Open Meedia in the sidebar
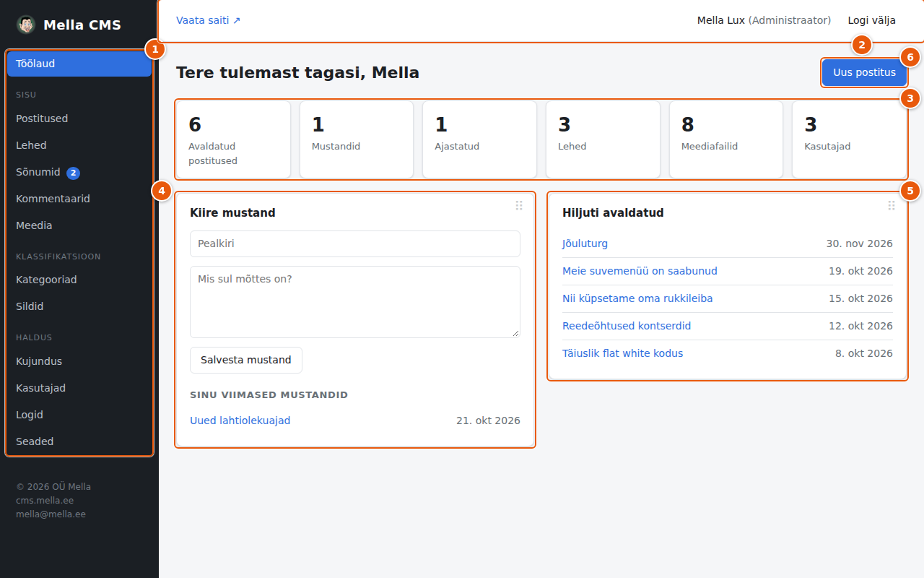 click(x=79, y=225)
